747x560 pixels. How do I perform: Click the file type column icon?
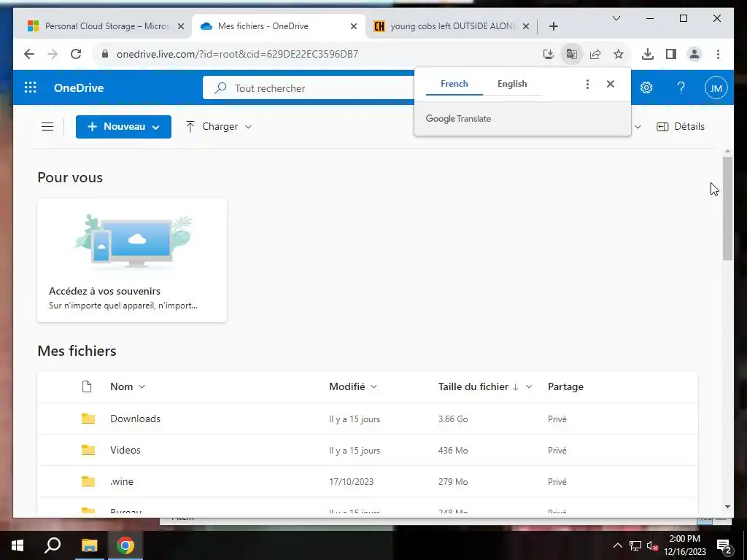tap(87, 386)
